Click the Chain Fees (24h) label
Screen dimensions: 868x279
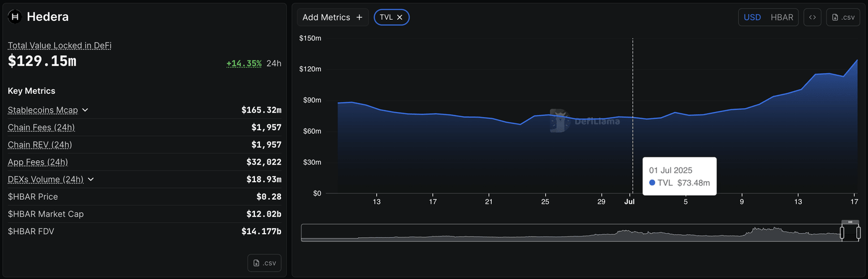click(x=41, y=127)
